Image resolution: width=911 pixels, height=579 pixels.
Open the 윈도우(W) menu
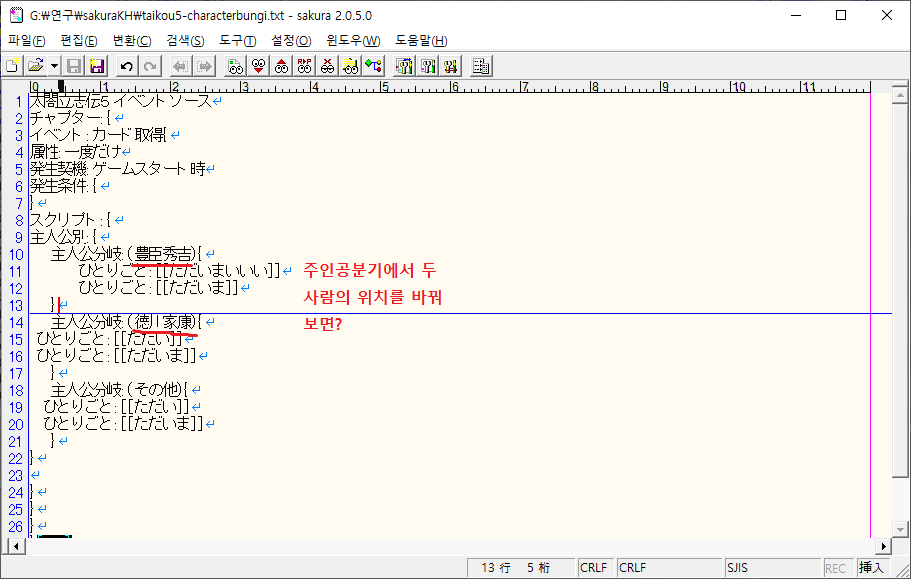(x=353, y=41)
